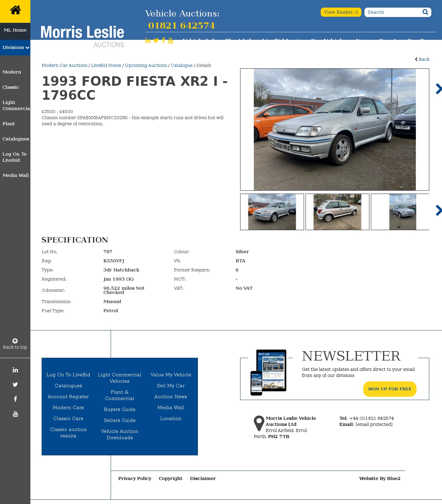Open footer Catalogues link
The height and width of the screenshot is (504, 442).
[x=68, y=386]
